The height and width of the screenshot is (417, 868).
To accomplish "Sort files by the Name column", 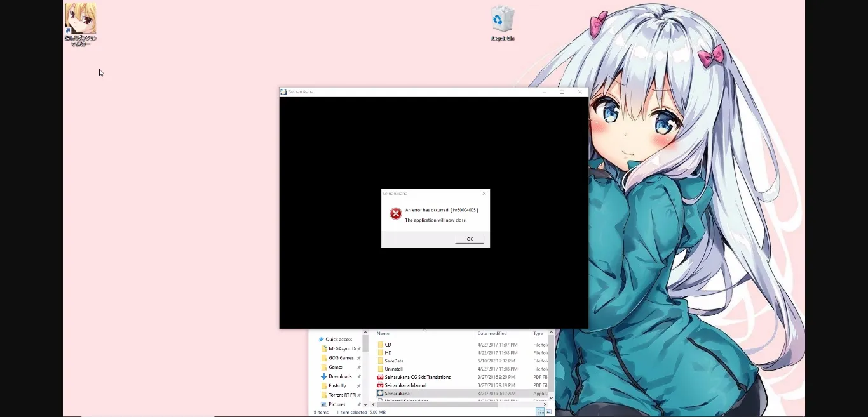I will pos(383,333).
